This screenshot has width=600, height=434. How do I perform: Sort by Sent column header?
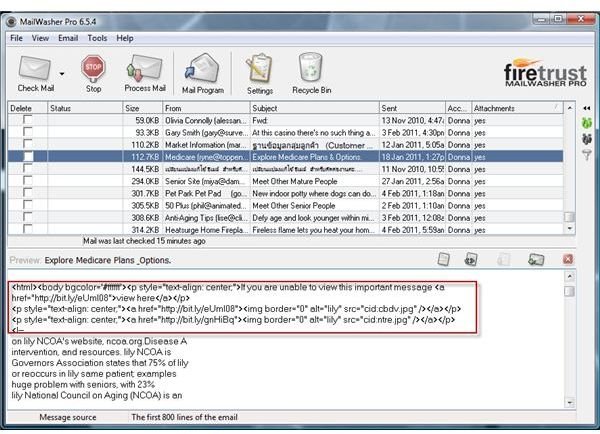412,108
